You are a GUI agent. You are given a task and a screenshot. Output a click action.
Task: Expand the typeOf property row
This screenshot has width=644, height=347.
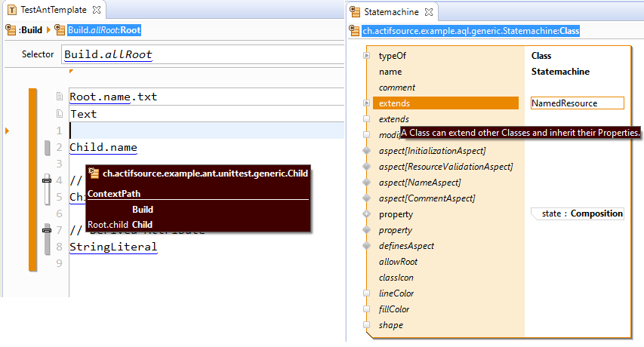click(x=367, y=56)
